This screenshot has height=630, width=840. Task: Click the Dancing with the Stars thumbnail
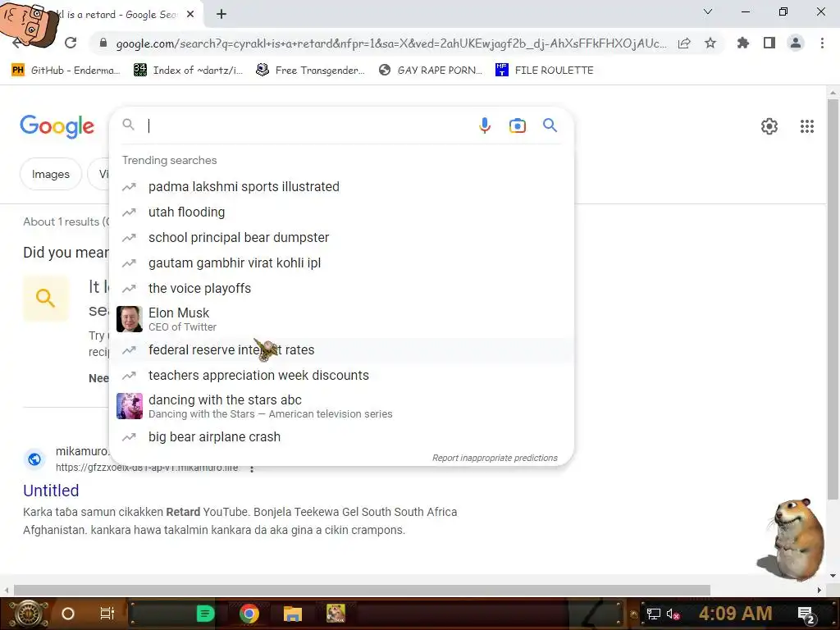(129, 406)
